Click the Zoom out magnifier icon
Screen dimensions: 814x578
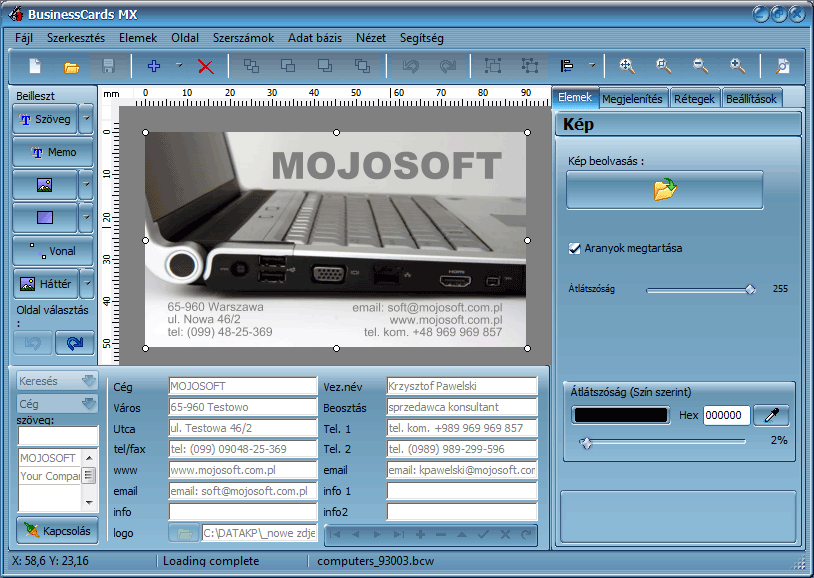[x=700, y=66]
